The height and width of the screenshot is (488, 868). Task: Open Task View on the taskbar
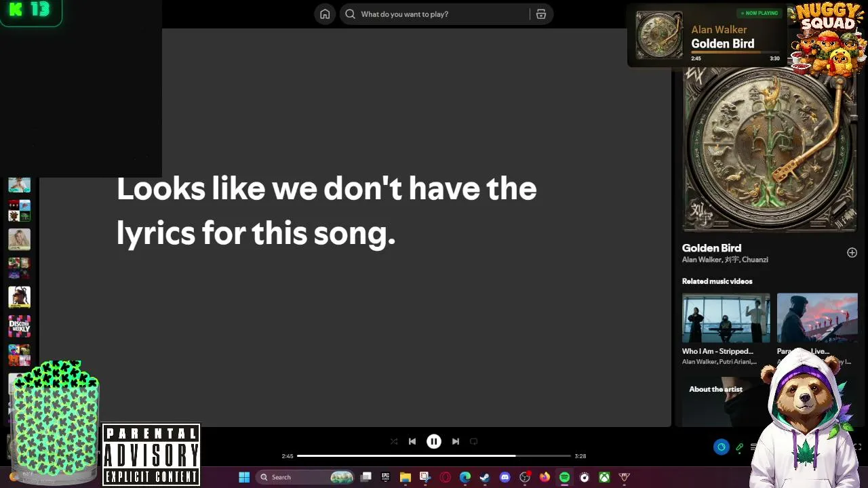(366, 477)
